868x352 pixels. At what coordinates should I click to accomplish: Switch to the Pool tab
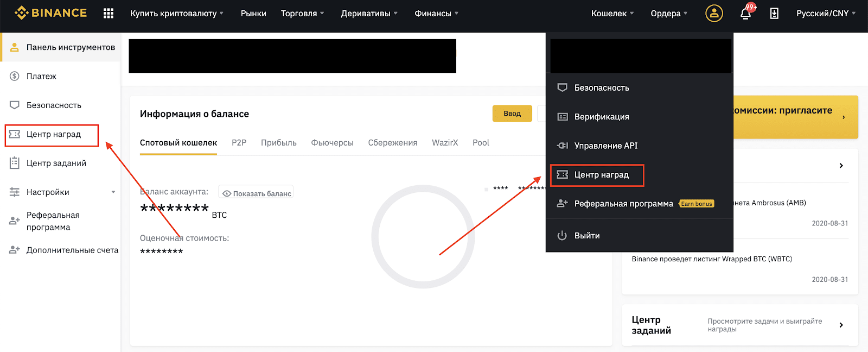click(481, 143)
